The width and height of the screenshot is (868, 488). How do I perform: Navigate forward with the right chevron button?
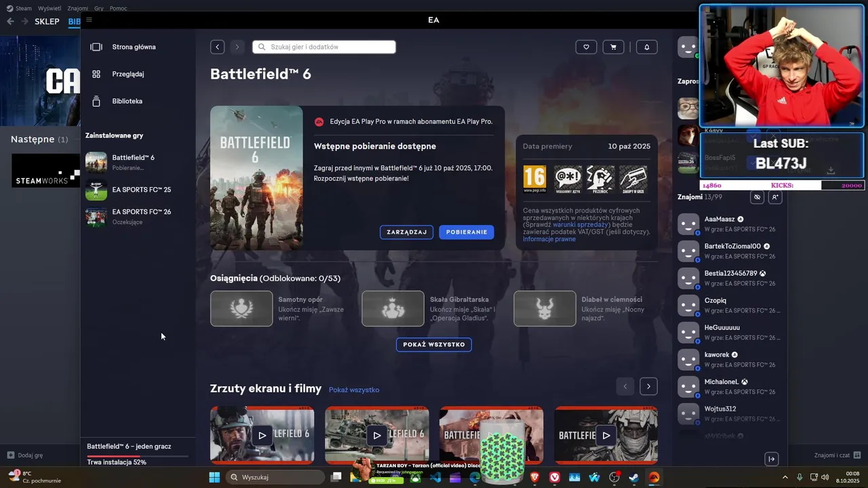click(x=237, y=47)
